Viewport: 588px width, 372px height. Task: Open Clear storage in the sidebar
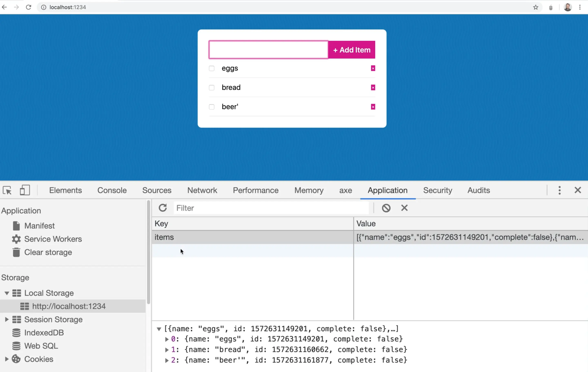pos(48,252)
